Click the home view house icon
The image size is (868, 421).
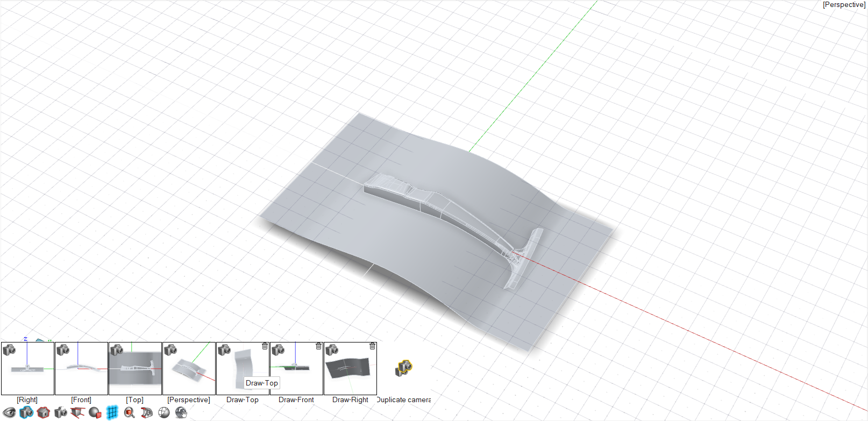[44, 412]
